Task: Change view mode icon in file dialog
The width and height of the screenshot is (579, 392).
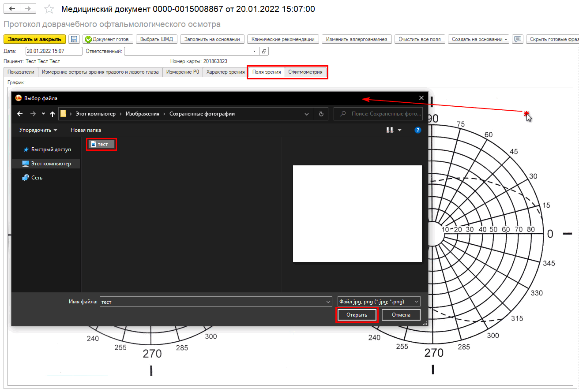Action: (x=390, y=130)
